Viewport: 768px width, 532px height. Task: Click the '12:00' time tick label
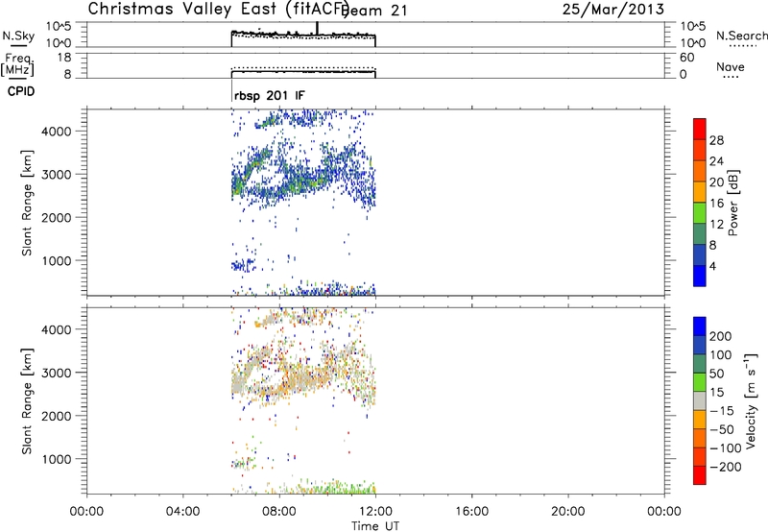coord(375,512)
